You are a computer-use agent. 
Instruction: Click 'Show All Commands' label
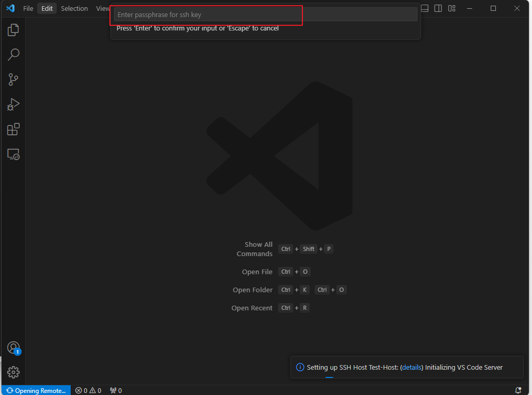pyautogui.click(x=254, y=249)
